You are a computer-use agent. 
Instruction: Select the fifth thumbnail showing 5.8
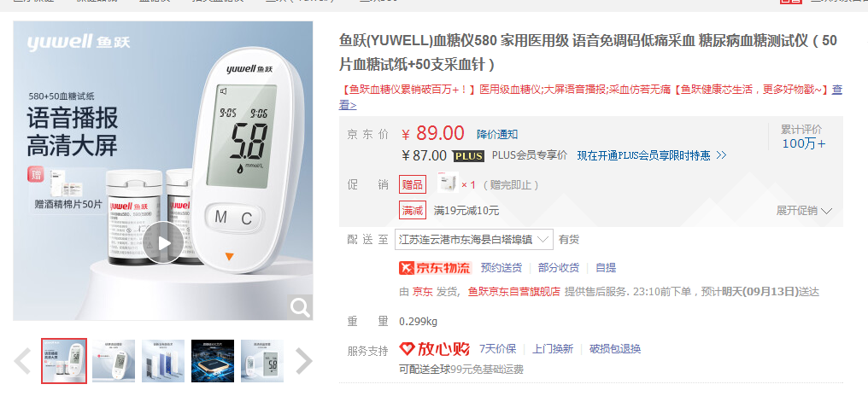[261, 361]
